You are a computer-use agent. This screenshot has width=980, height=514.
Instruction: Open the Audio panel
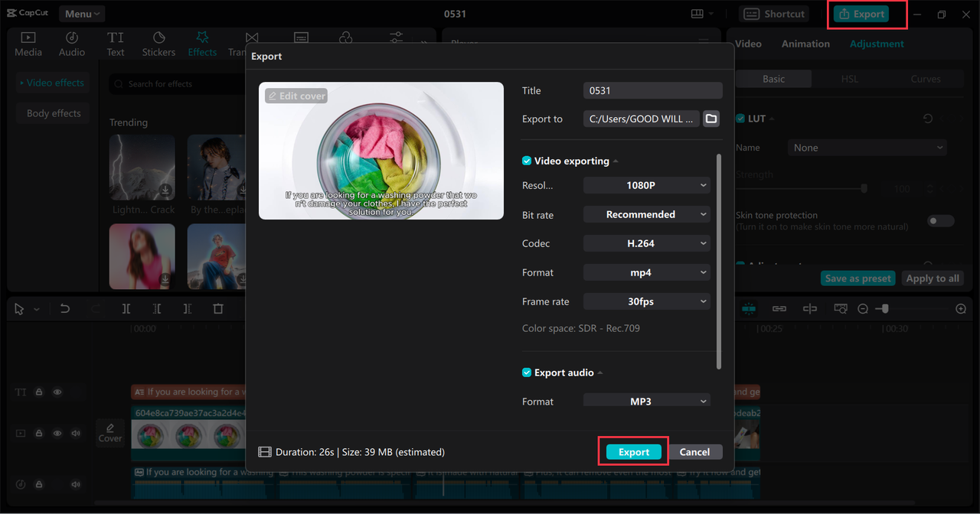[72, 44]
